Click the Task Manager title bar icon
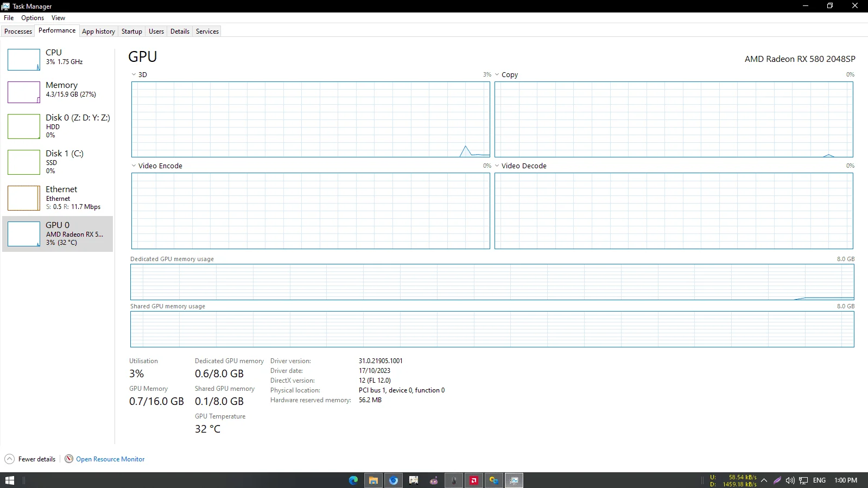The image size is (868, 488). [5, 6]
